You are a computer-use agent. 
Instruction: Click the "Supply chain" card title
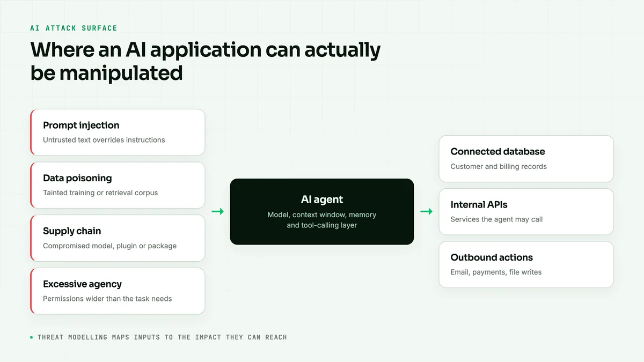pyautogui.click(x=72, y=231)
